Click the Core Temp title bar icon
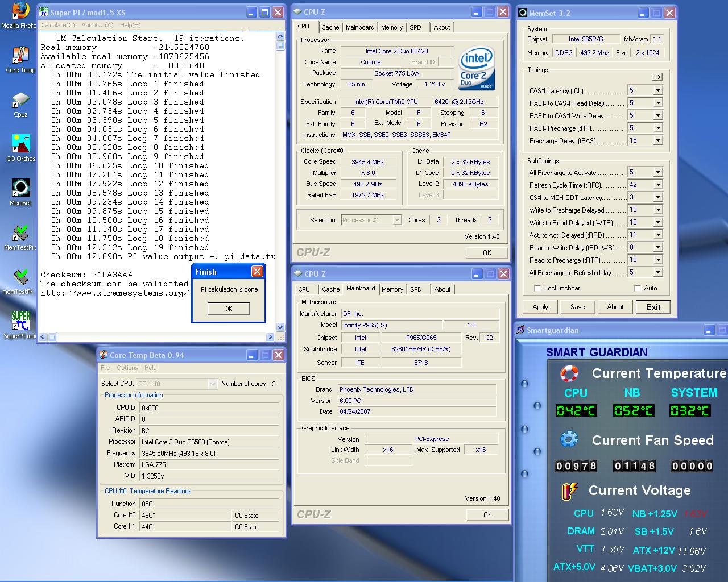The height and width of the screenshot is (582, 728). 104,355
